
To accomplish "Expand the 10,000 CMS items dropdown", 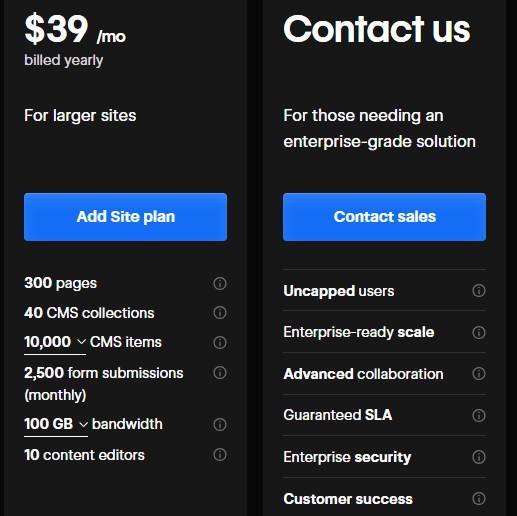I will click(x=55, y=343).
